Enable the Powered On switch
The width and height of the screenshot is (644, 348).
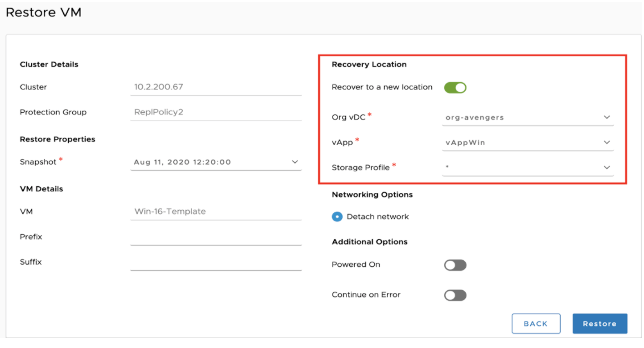click(x=455, y=265)
